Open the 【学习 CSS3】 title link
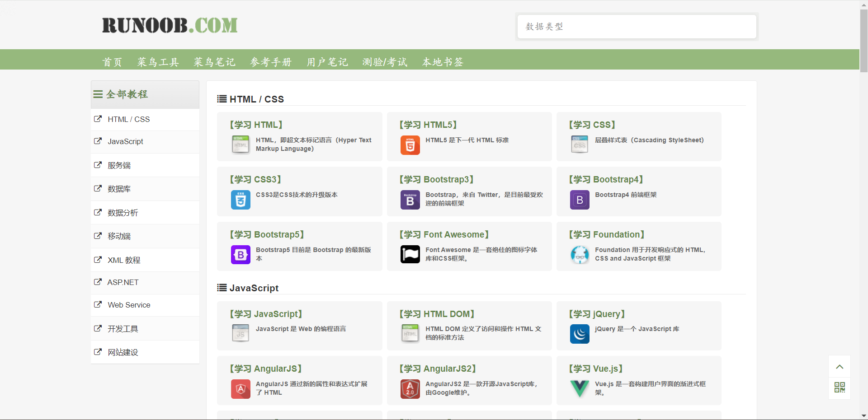 [255, 179]
